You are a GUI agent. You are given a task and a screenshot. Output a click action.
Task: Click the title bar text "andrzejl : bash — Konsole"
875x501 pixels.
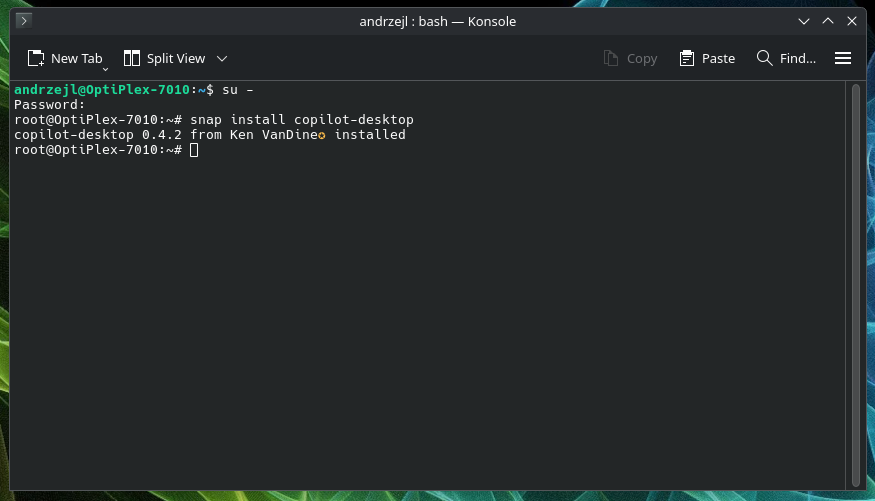(x=438, y=21)
